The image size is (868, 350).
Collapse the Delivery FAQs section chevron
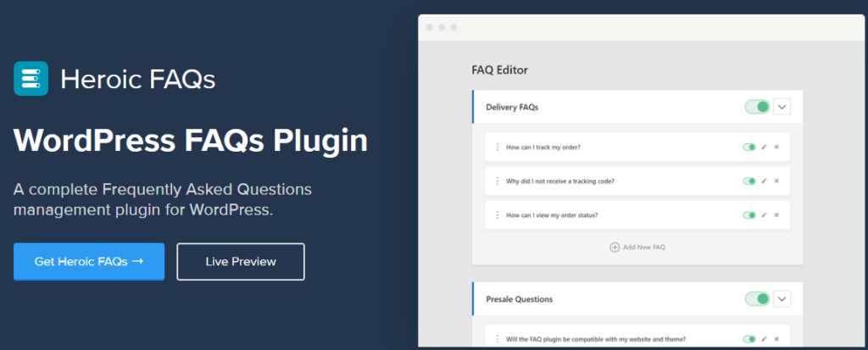point(782,107)
